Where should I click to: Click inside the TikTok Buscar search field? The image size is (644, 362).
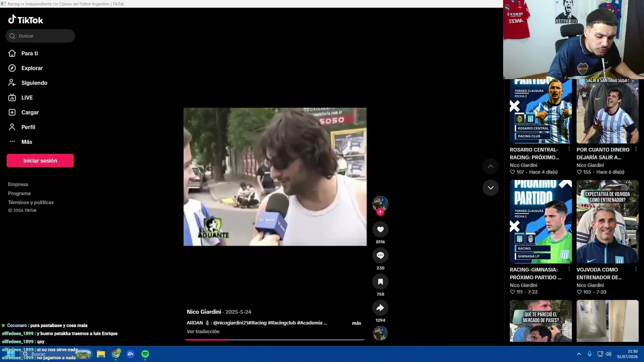tap(40, 36)
